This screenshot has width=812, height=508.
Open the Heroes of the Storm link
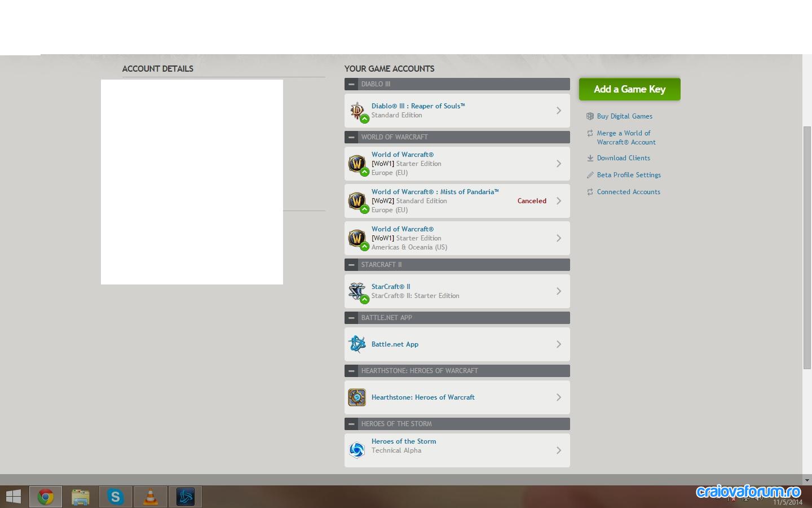click(x=404, y=441)
